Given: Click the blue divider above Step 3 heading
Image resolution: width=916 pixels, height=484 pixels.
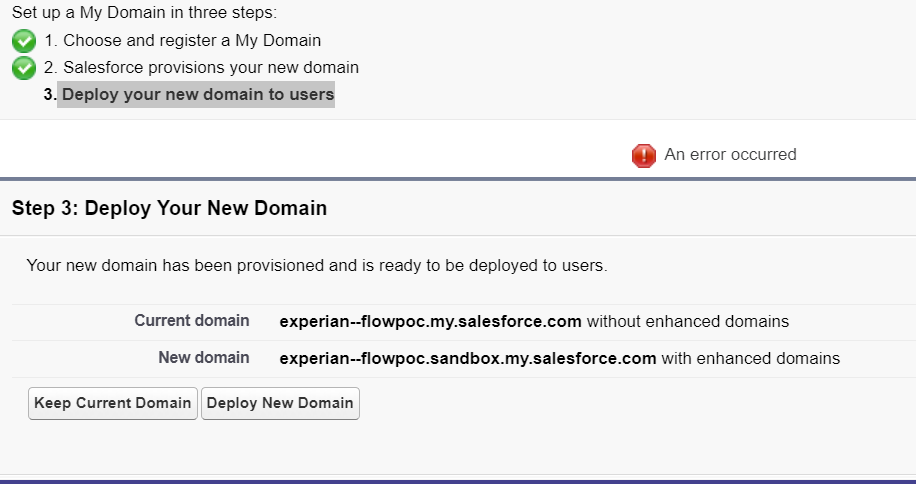Looking at the screenshot, I should [458, 179].
